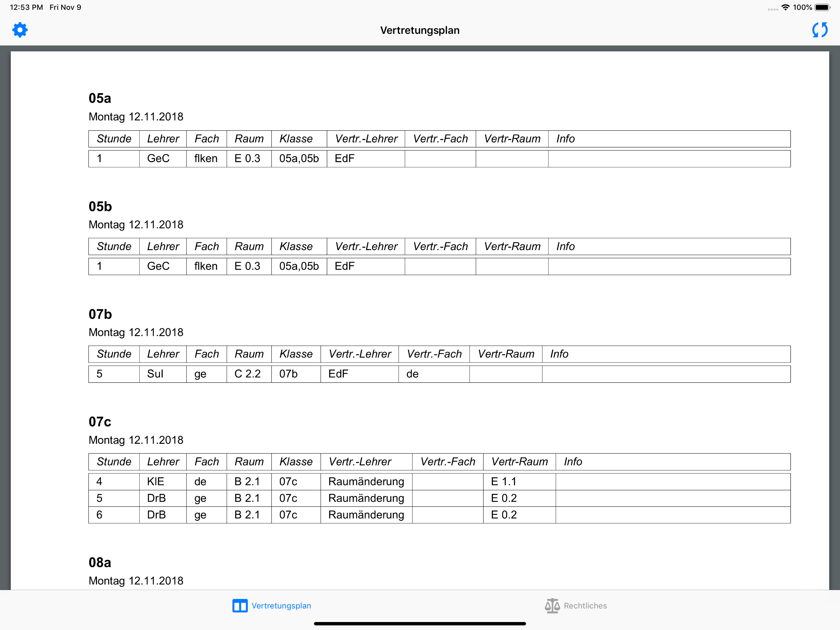The width and height of the screenshot is (840, 630).
Task: Tap the Montag 12.11.2018 date under 07b
Action: click(136, 332)
